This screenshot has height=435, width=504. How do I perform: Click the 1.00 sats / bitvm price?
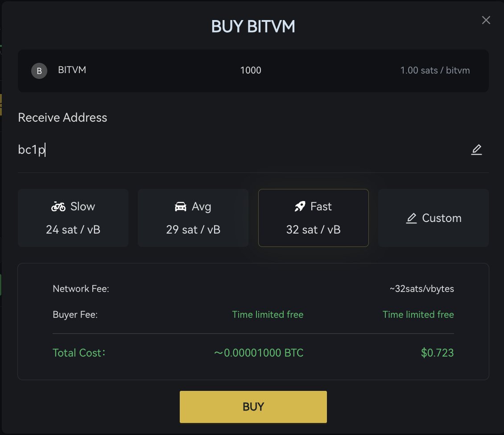[x=435, y=70]
